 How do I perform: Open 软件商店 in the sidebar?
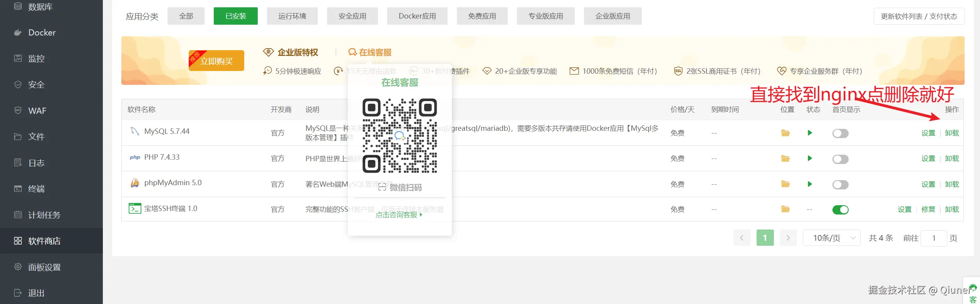[x=51, y=241]
